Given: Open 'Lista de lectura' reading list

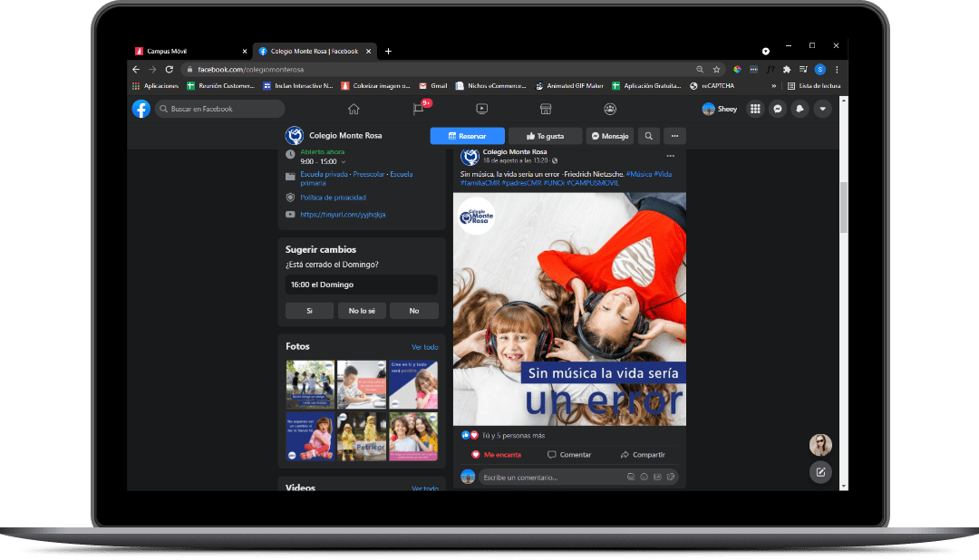Looking at the screenshot, I should (814, 86).
